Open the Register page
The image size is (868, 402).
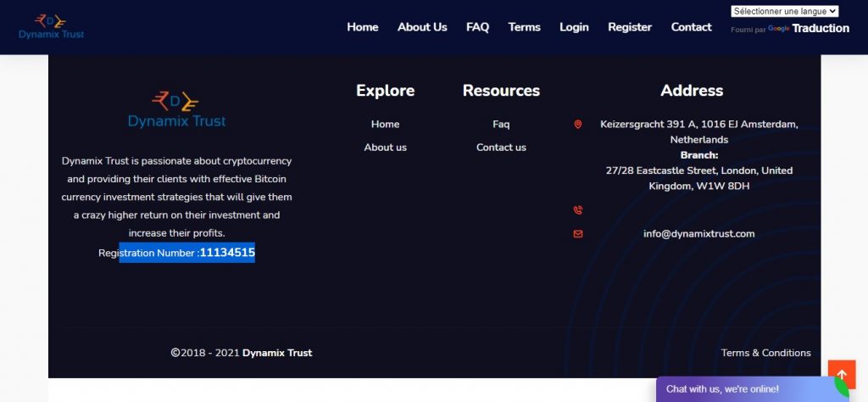pos(629,27)
